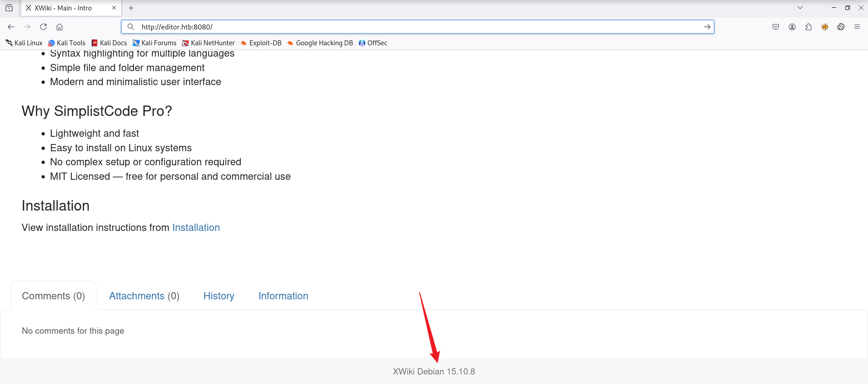Click the Installation section heading
Image resolution: width=868 pixels, height=384 pixels.
[x=56, y=206]
